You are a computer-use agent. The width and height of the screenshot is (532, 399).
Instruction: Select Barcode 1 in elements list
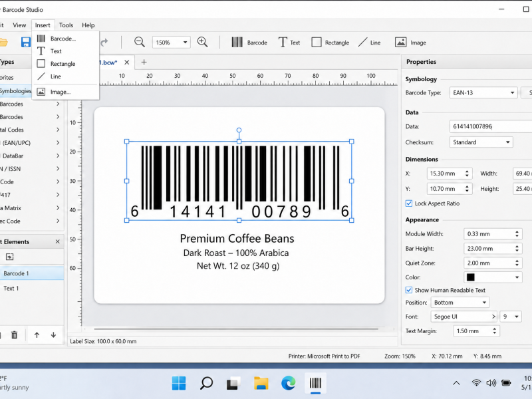32,273
